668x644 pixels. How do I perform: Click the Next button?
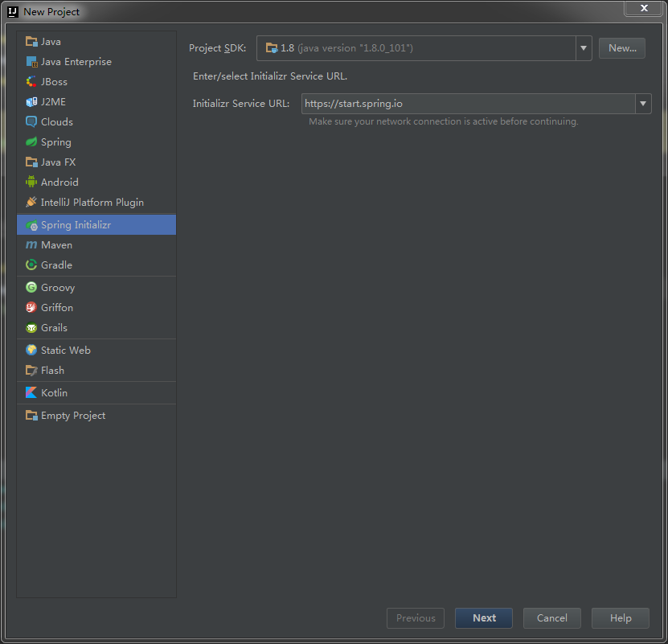coord(484,618)
